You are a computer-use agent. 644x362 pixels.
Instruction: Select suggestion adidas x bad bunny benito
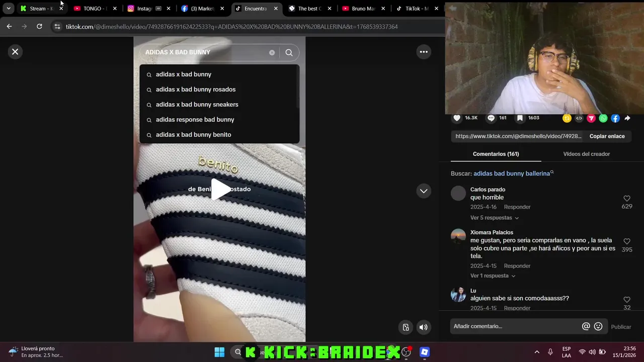point(219,135)
